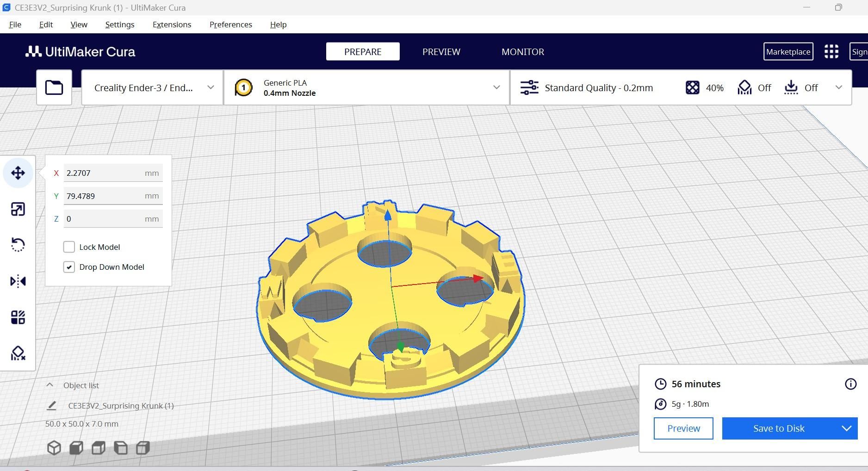This screenshot has width=868, height=471.
Task: Open the Settings menu
Action: [x=120, y=25]
